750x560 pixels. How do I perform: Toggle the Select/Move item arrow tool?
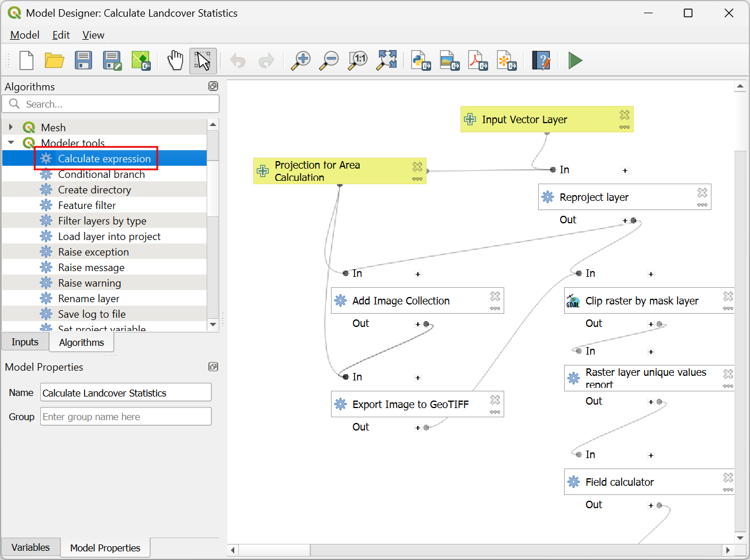click(203, 60)
